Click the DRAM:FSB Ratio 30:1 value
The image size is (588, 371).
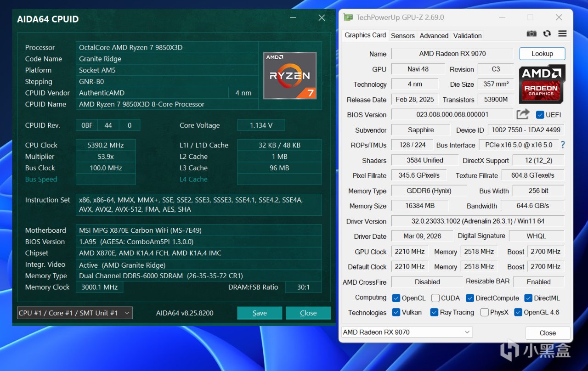303,287
